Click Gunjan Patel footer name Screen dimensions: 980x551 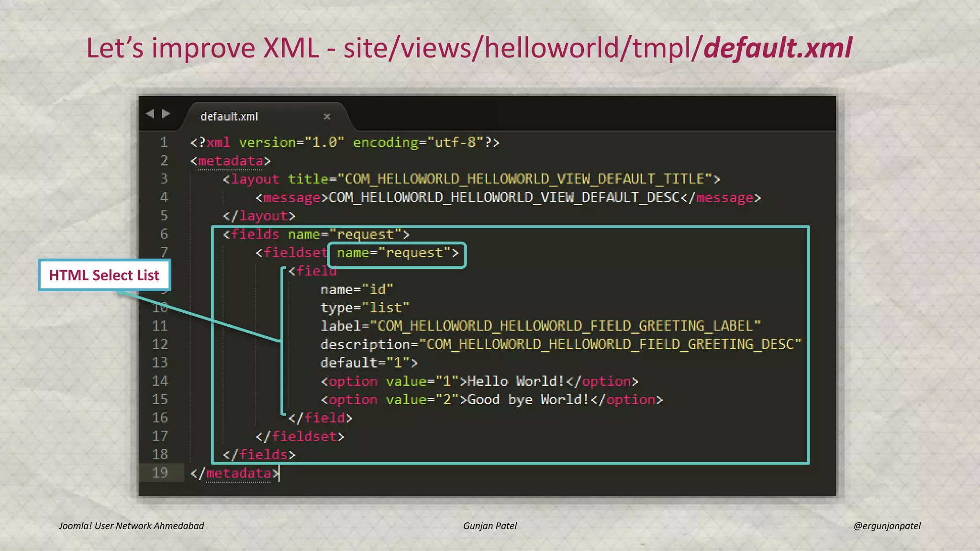click(490, 526)
